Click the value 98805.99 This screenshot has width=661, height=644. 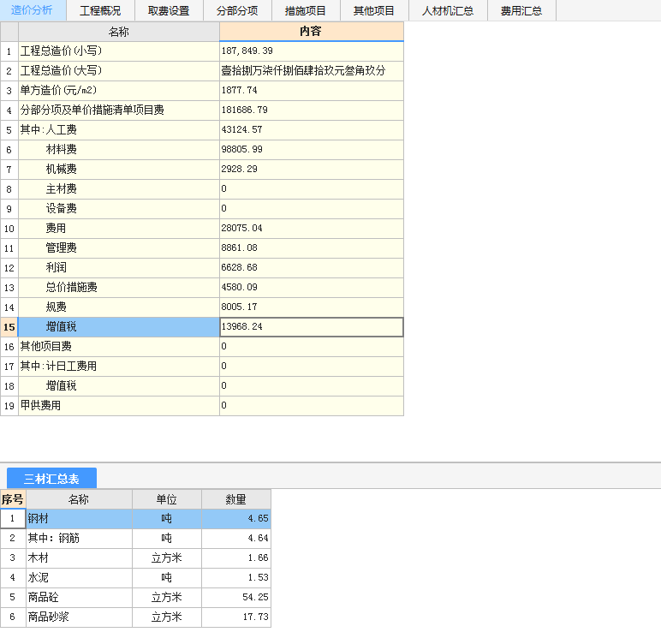pyautogui.click(x=311, y=149)
